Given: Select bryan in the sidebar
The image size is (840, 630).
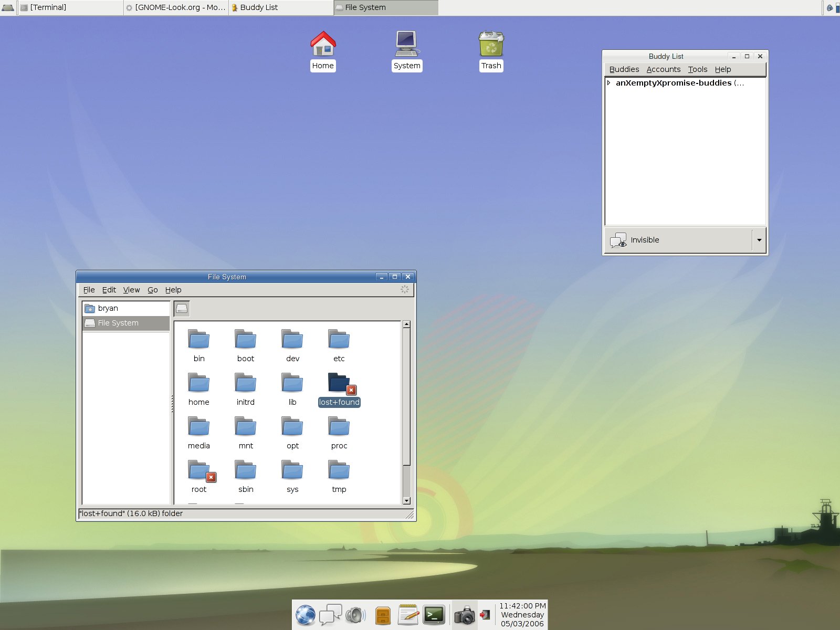Looking at the screenshot, I should click(126, 308).
